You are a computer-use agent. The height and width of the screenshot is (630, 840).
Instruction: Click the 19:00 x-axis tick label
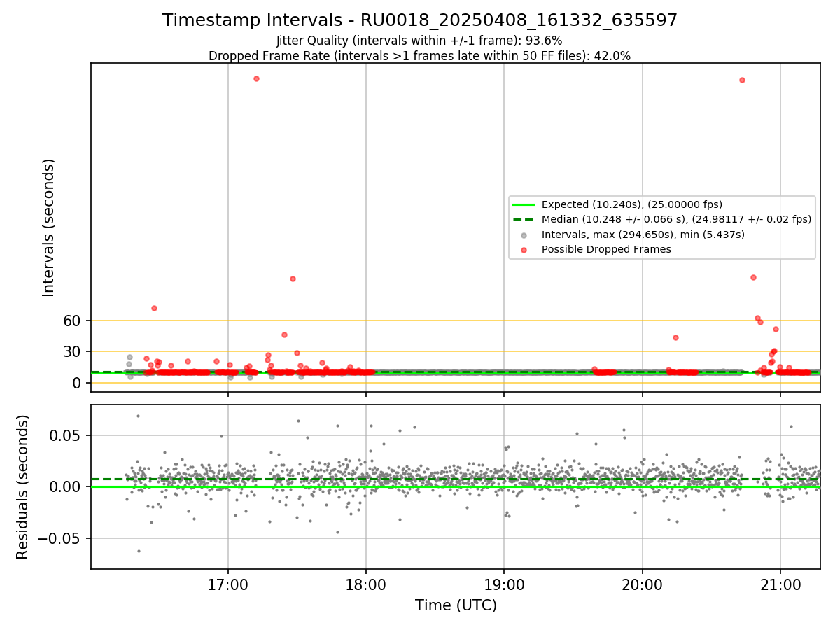click(x=505, y=585)
